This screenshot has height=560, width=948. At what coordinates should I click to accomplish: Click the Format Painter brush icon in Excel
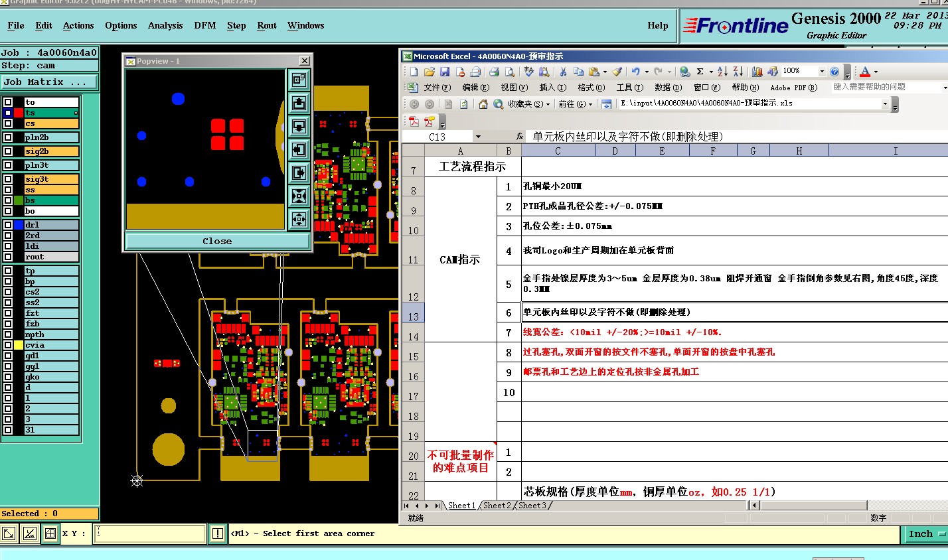click(617, 72)
